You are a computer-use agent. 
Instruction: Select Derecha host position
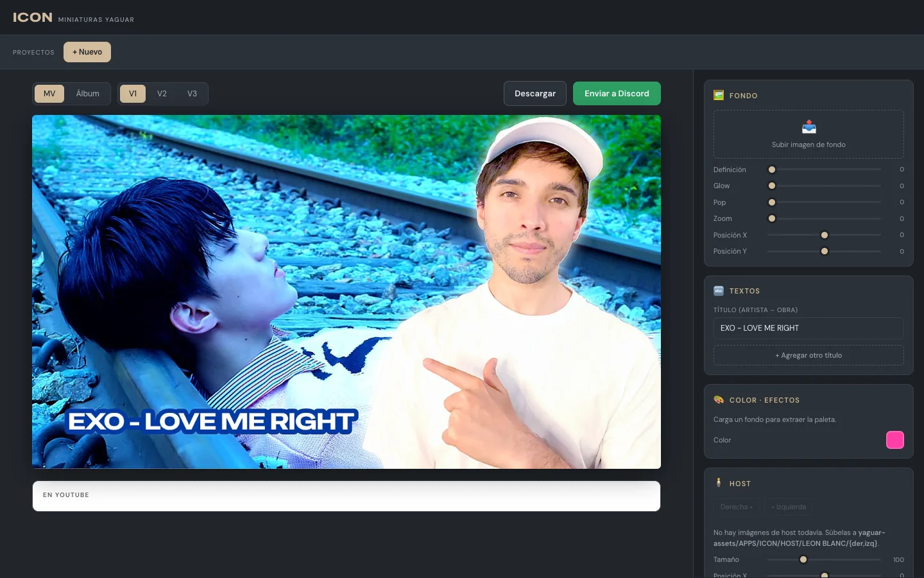(737, 507)
